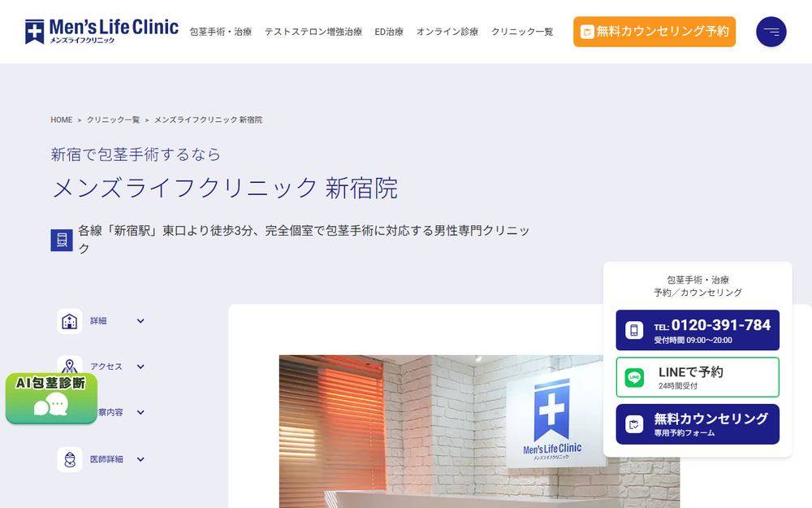Click the calendar icon on the orange reservation button

[x=587, y=33]
